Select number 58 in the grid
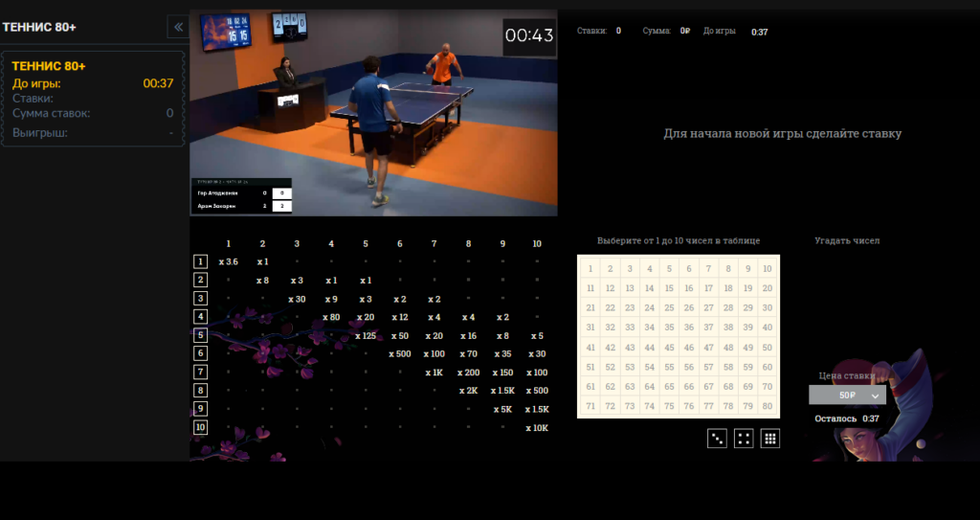The height and width of the screenshot is (520, 980). 728,368
